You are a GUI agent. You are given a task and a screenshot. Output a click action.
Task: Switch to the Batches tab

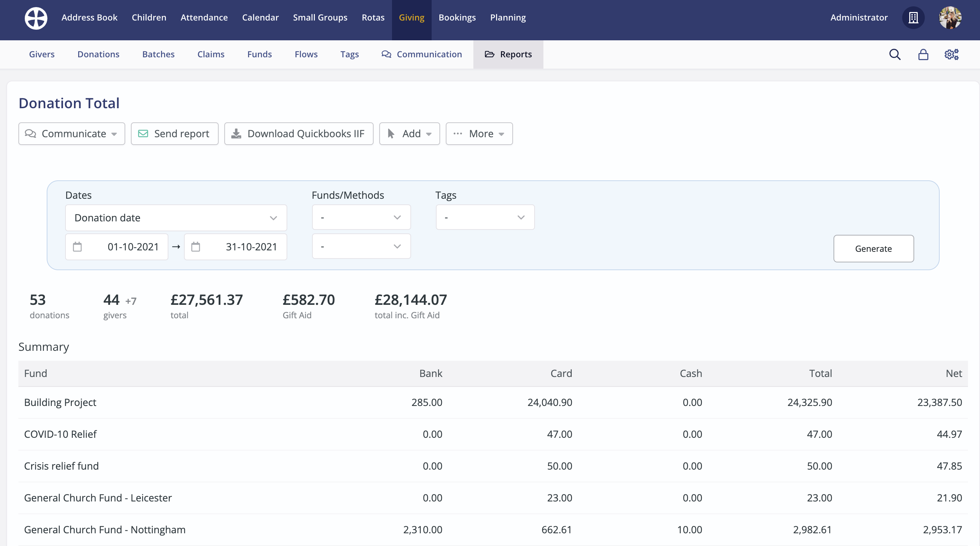tap(158, 54)
